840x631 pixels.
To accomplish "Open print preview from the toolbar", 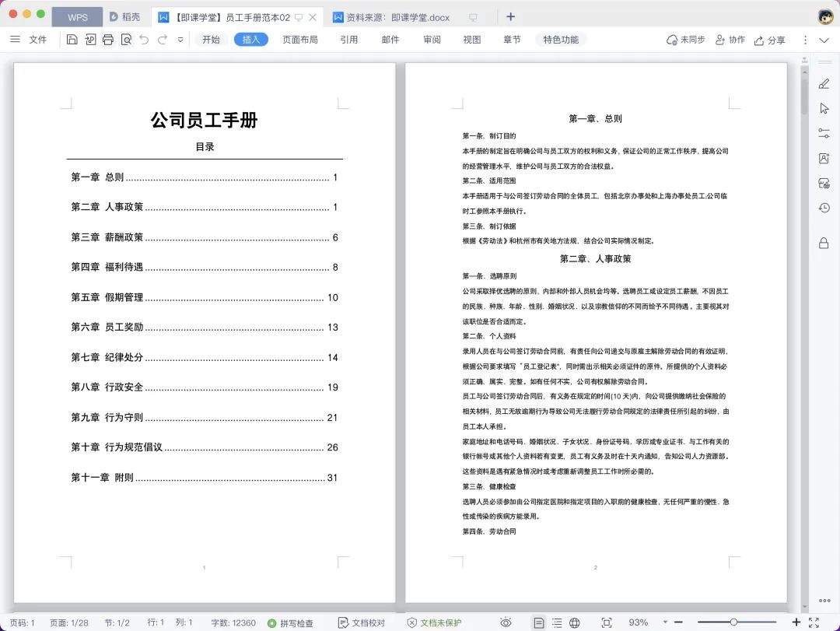I will pyautogui.click(x=126, y=39).
